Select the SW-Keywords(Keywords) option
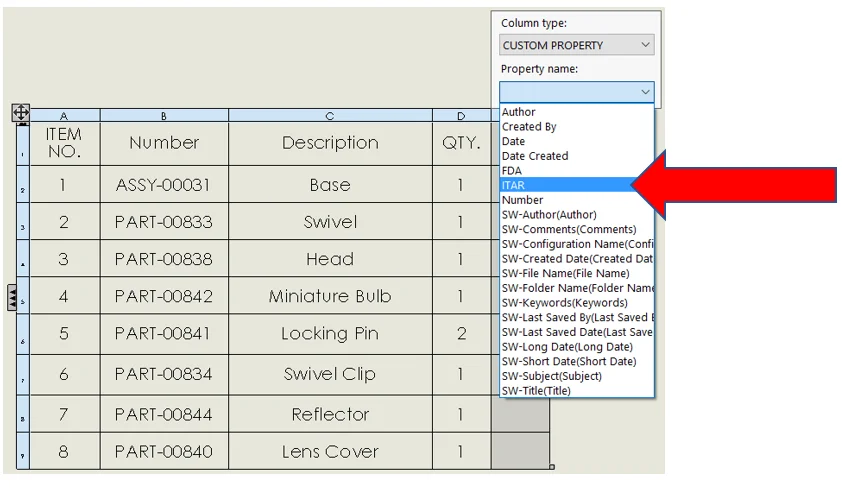This screenshot has height=488, width=859. 564,303
